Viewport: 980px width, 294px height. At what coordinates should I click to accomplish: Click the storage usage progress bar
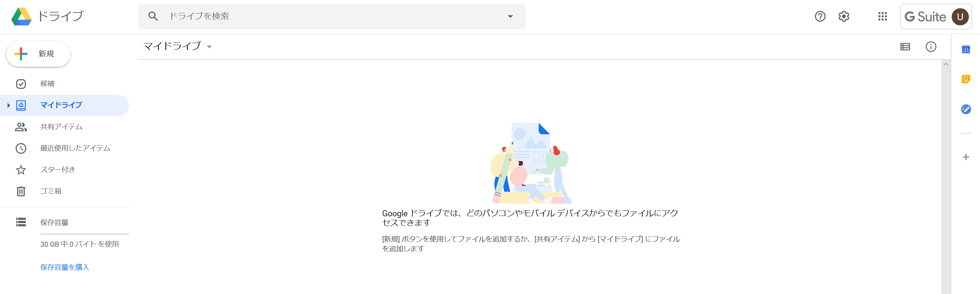coord(85,234)
